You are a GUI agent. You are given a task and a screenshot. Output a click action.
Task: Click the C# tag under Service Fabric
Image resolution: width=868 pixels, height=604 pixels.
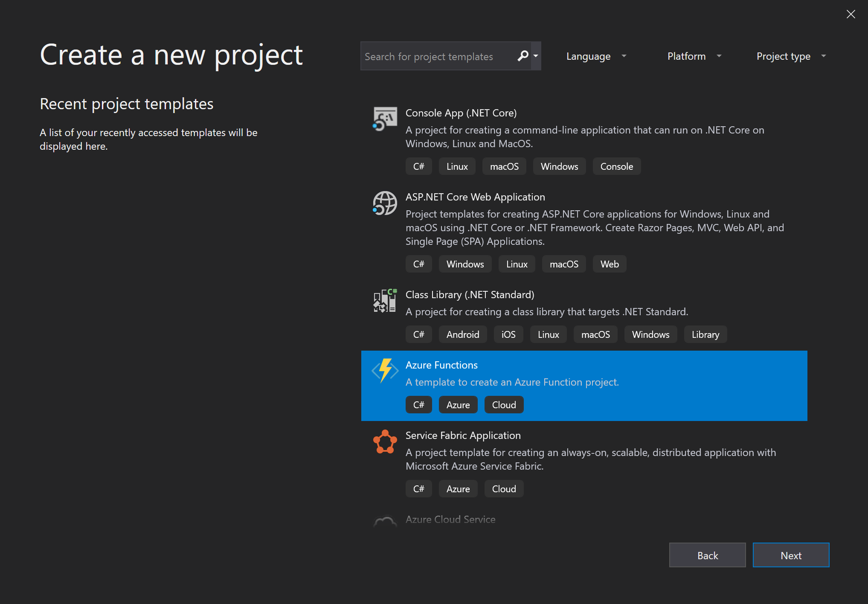pyautogui.click(x=418, y=489)
